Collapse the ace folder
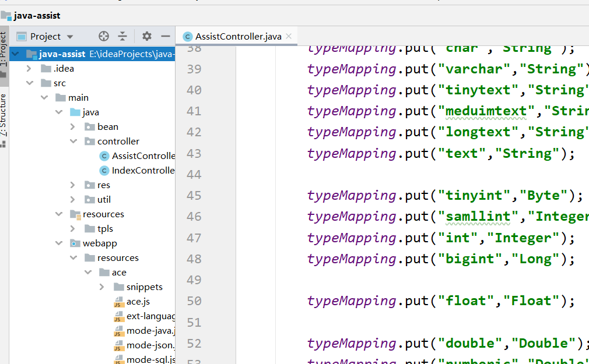This screenshot has width=589, height=364. coord(88,272)
